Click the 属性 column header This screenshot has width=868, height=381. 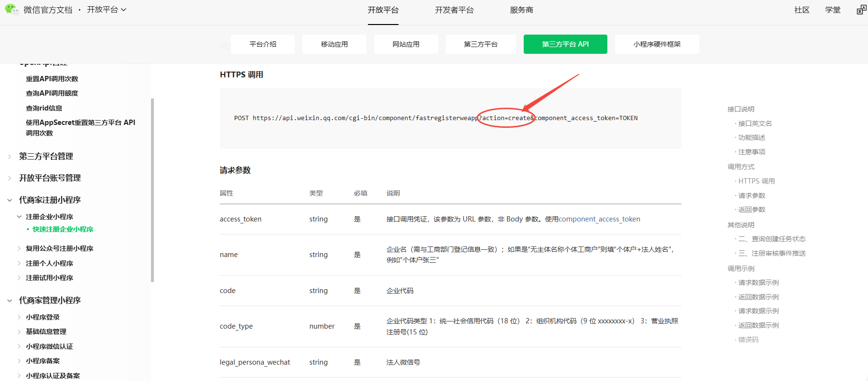coord(226,193)
